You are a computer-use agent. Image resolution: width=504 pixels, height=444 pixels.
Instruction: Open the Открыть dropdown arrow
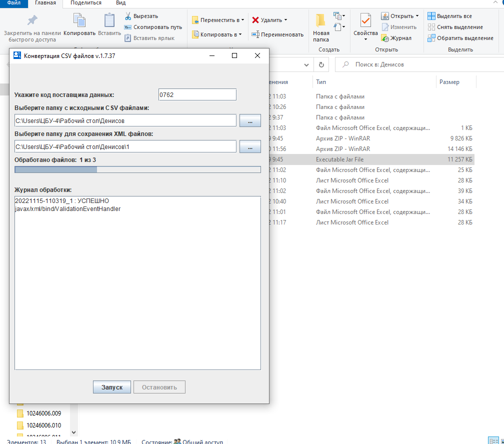(x=417, y=16)
